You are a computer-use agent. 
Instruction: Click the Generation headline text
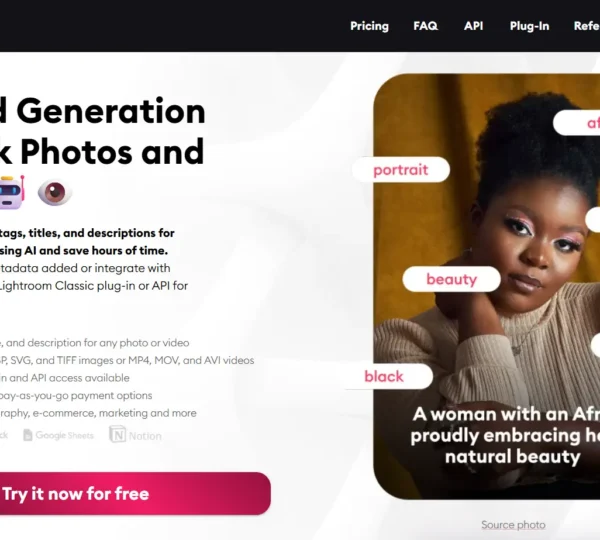tap(111, 111)
